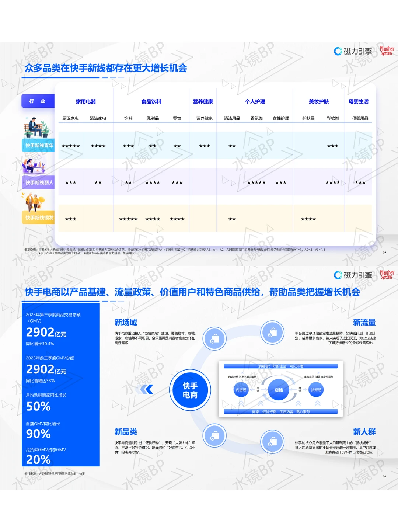Click the illustration above 快手新线丽人
This screenshot has width=398, height=532.
coord(33,165)
